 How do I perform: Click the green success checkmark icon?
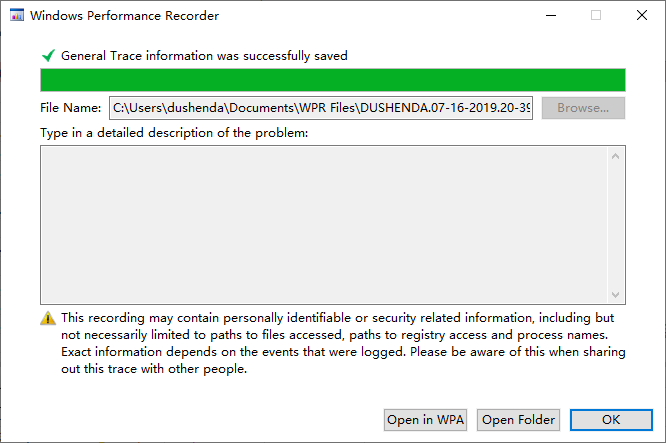click(48, 56)
